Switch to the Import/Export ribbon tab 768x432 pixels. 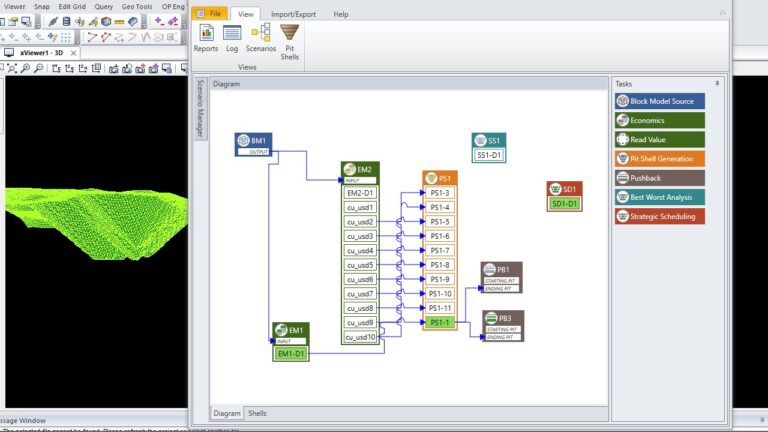293,14
